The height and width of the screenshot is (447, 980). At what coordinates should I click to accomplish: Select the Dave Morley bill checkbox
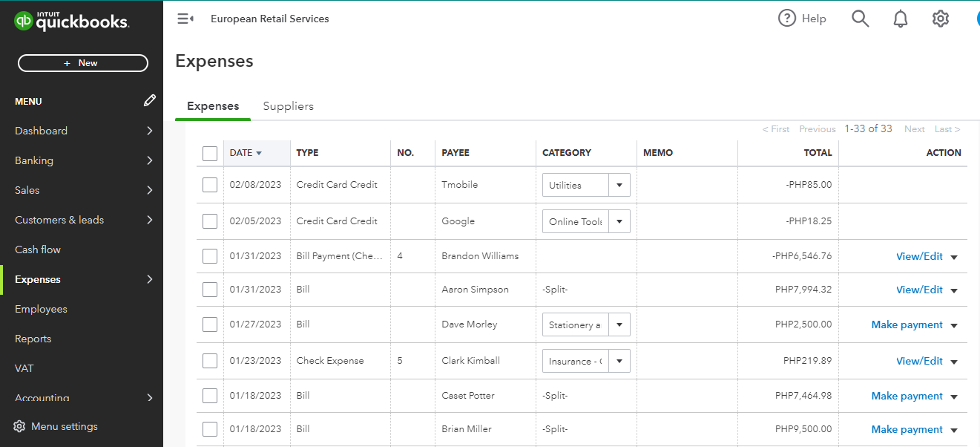click(x=210, y=324)
